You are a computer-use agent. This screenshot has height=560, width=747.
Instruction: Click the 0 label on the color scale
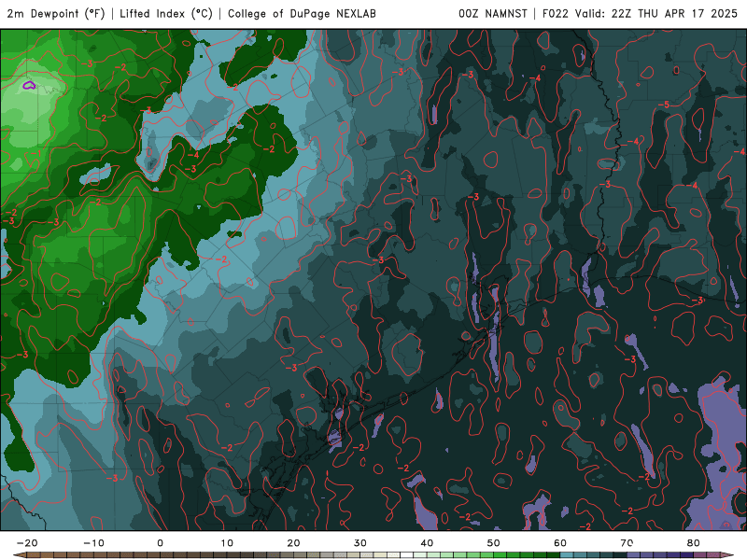(x=160, y=543)
